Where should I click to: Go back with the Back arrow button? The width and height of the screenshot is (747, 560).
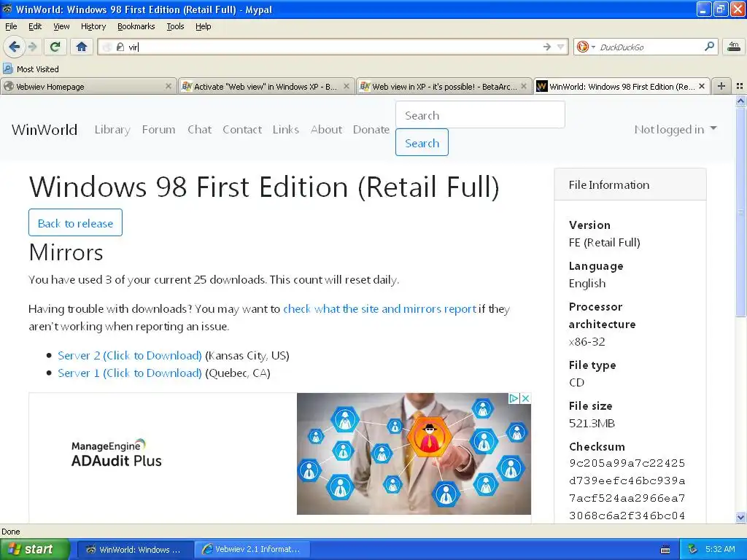14,47
